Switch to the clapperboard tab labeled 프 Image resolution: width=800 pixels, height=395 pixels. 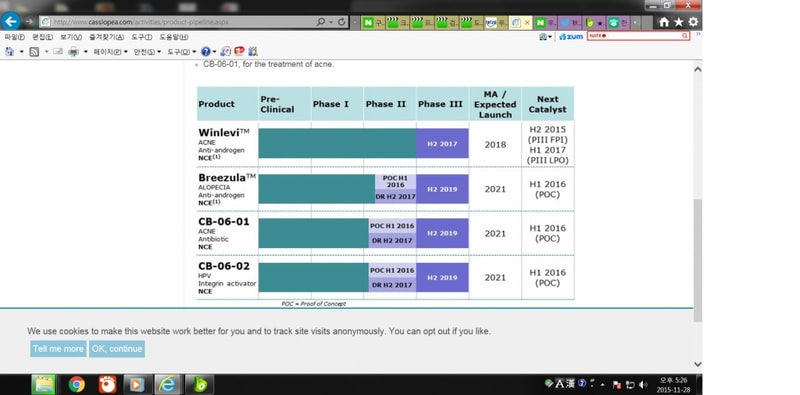pos(422,22)
